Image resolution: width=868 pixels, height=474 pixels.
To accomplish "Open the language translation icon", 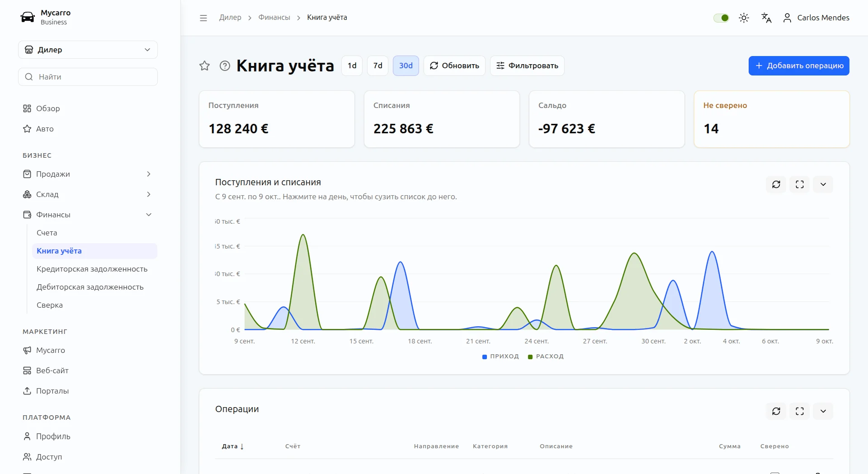I will coord(766,18).
